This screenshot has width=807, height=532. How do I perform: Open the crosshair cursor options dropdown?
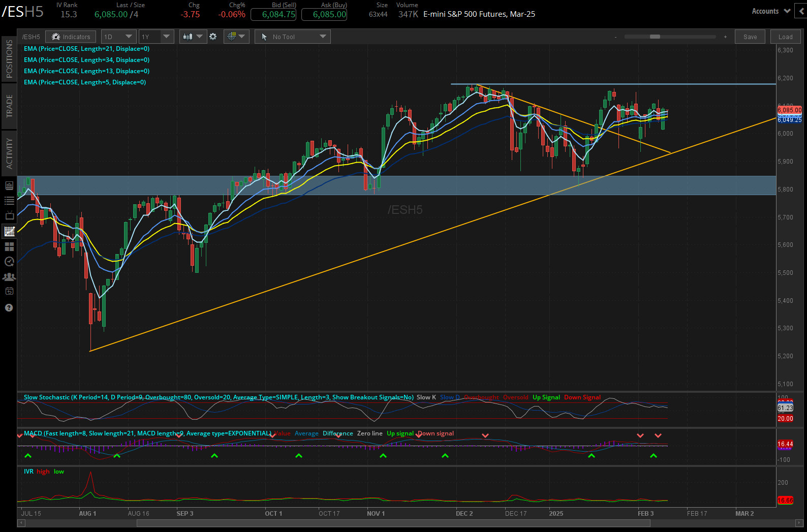click(x=236, y=37)
